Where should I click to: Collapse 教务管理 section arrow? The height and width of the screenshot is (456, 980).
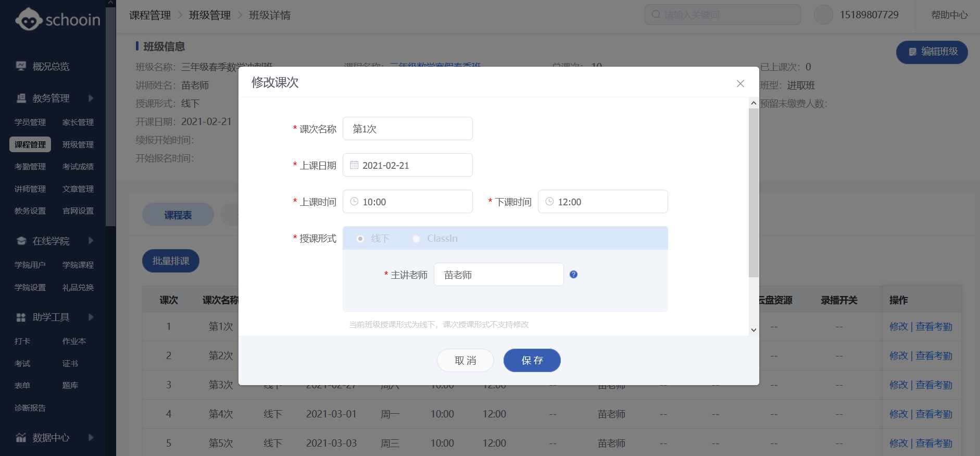[91, 98]
